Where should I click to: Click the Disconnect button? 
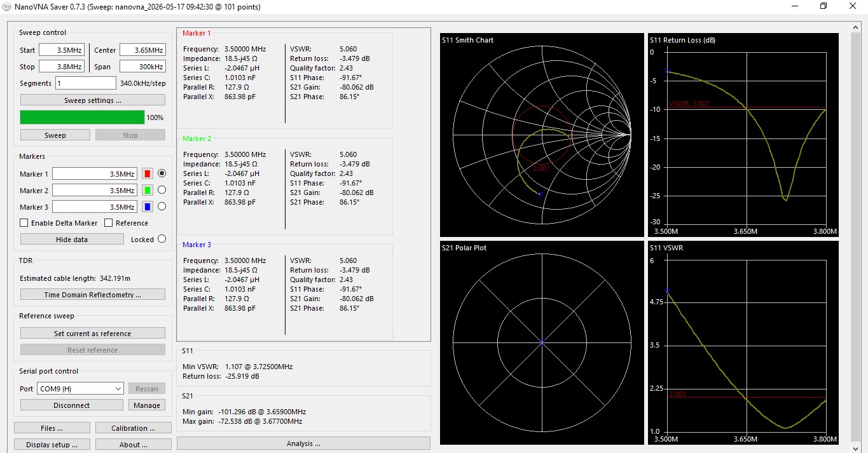pyautogui.click(x=72, y=405)
